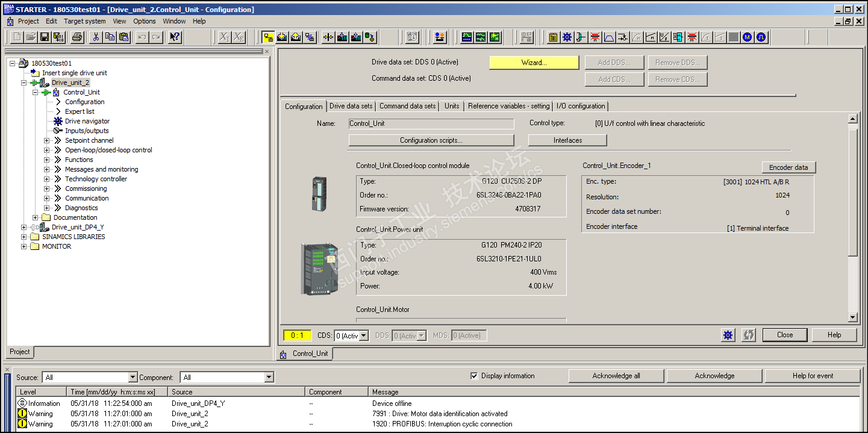Click the context Help pointer icon
Image resolution: width=868 pixels, height=433 pixels.
coord(174,37)
